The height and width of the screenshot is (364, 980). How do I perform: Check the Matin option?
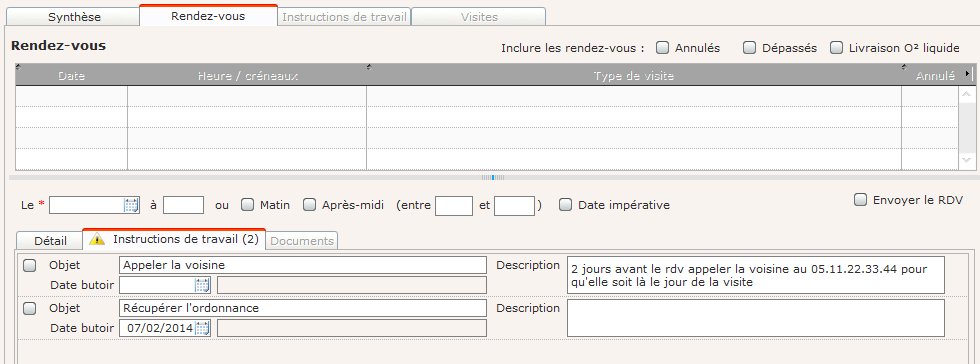pos(248,205)
